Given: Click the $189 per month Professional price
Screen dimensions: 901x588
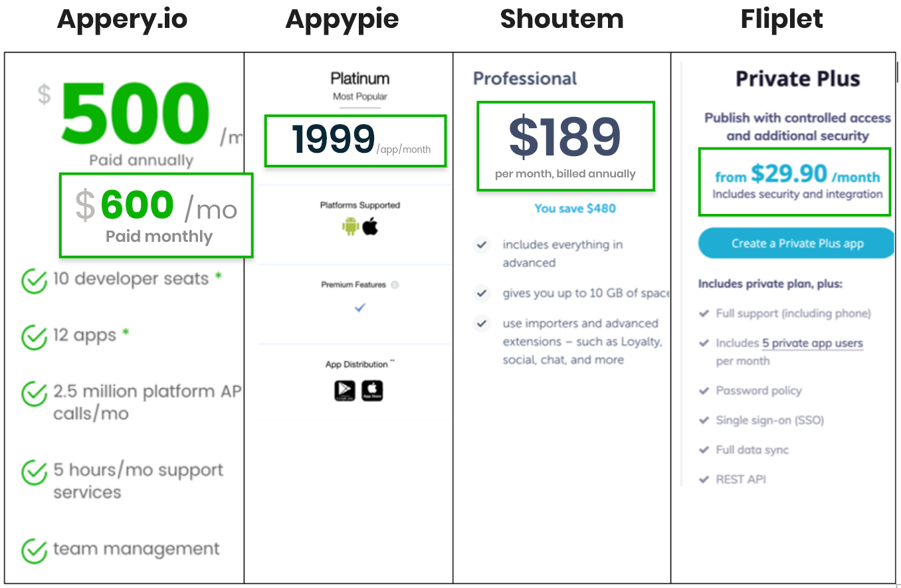Looking at the screenshot, I should 565,146.
